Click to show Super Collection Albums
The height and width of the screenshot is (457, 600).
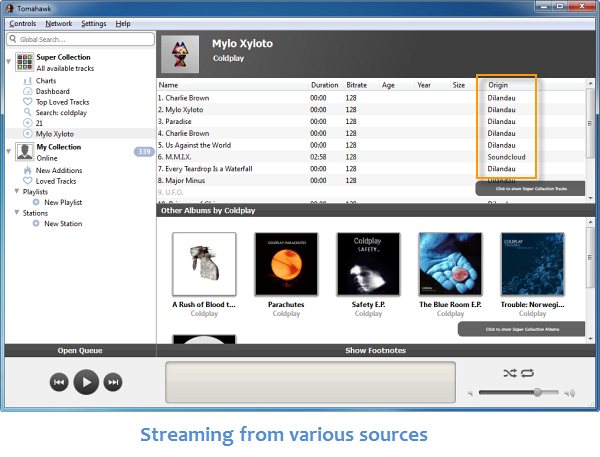click(x=522, y=329)
